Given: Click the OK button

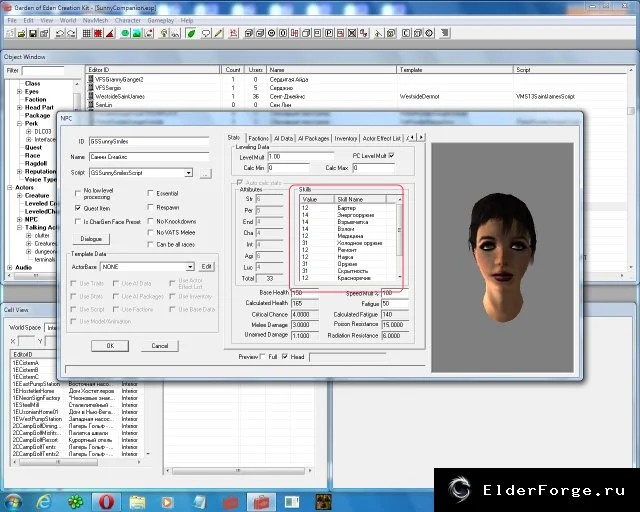Looking at the screenshot, I should [110, 346].
